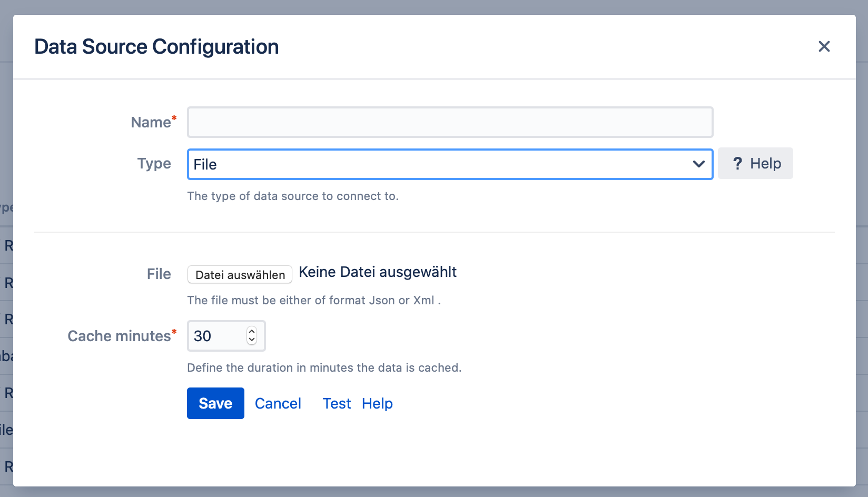Close the Data Source Configuration dialog
Image resolution: width=868 pixels, height=497 pixels.
824,47
